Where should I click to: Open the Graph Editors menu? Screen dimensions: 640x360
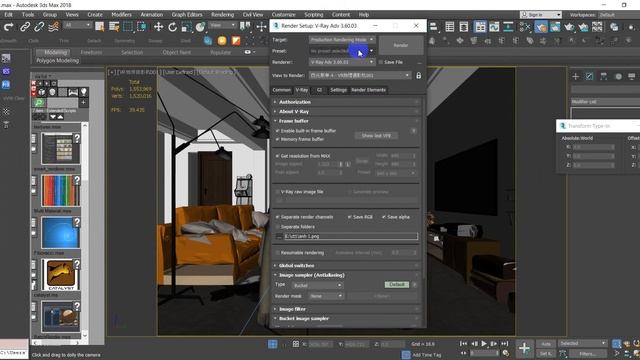187,14
